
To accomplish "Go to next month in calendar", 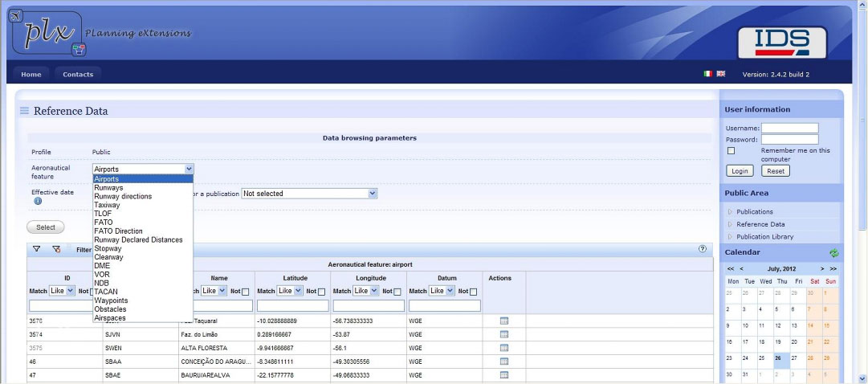I will tap(822, 269).
